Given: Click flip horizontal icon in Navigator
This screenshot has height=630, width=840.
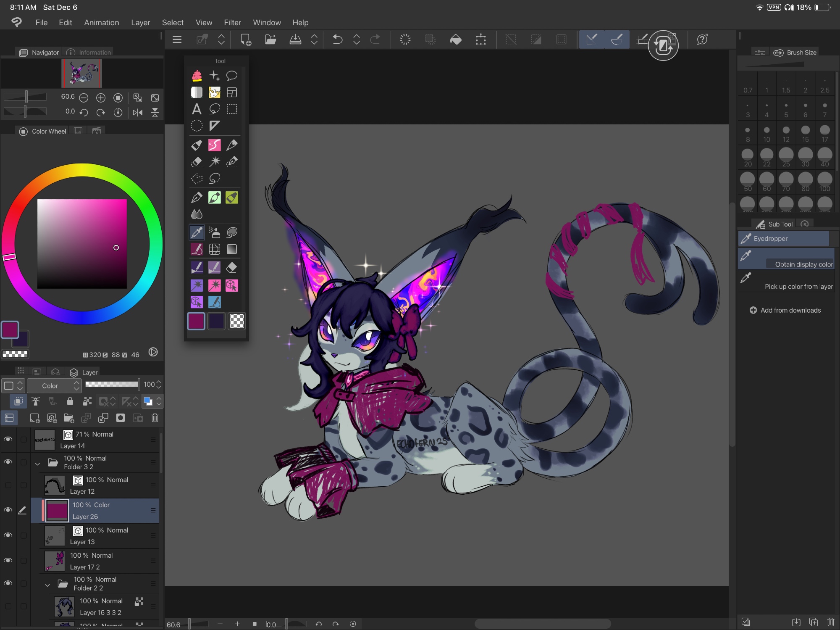Looking at the screenshot, I should (x=137, y=113).
